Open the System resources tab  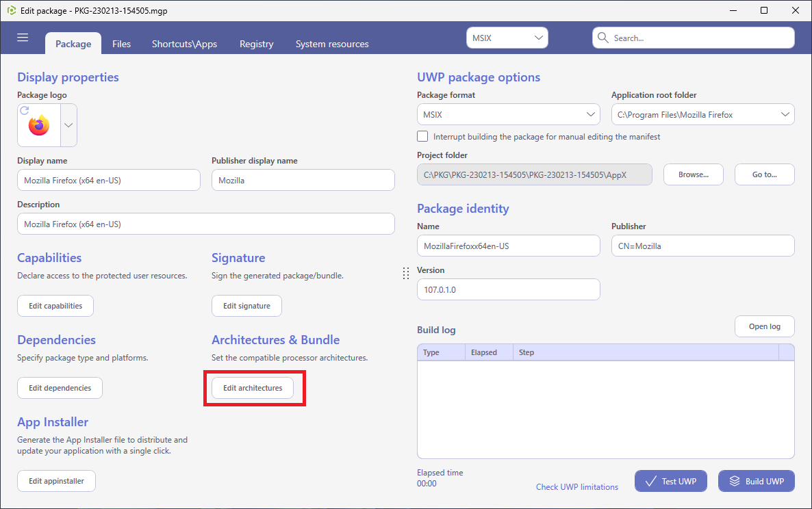click(332, 44)
